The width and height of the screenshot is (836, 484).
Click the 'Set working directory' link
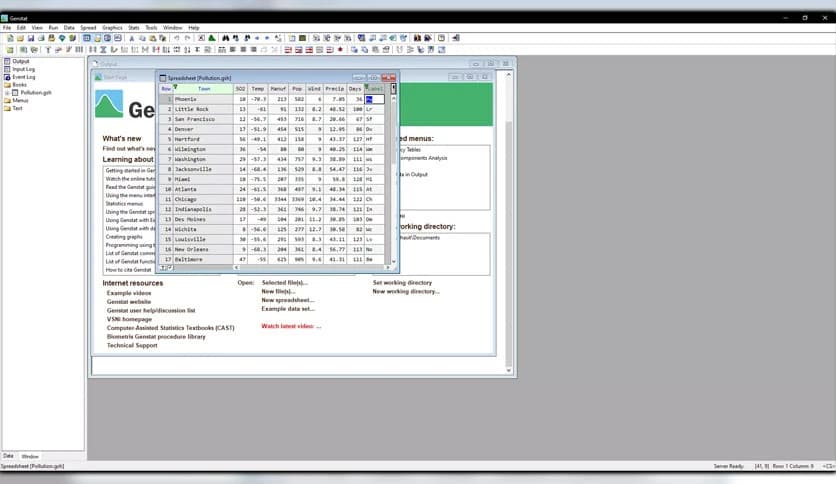pos(402,283)
